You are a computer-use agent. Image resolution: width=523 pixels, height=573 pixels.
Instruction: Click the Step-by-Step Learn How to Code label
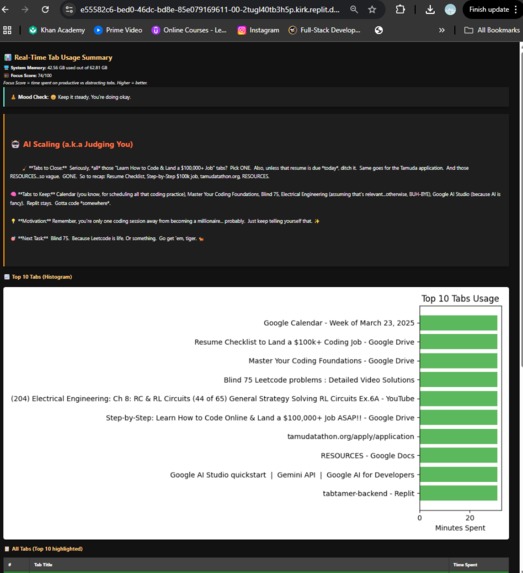click(260, 418)
